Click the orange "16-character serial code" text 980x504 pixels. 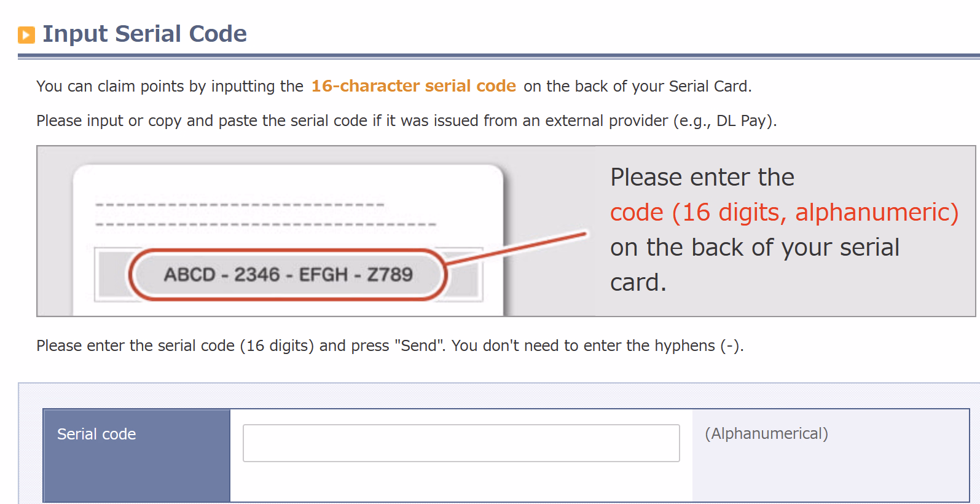414,86
